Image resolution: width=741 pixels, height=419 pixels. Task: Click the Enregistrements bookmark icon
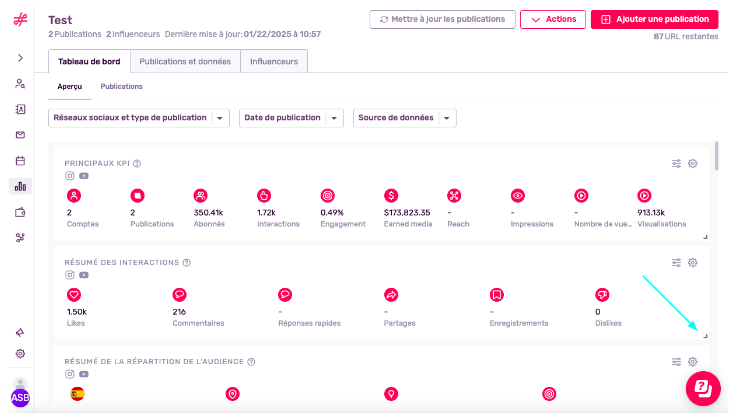pos(497,295)
